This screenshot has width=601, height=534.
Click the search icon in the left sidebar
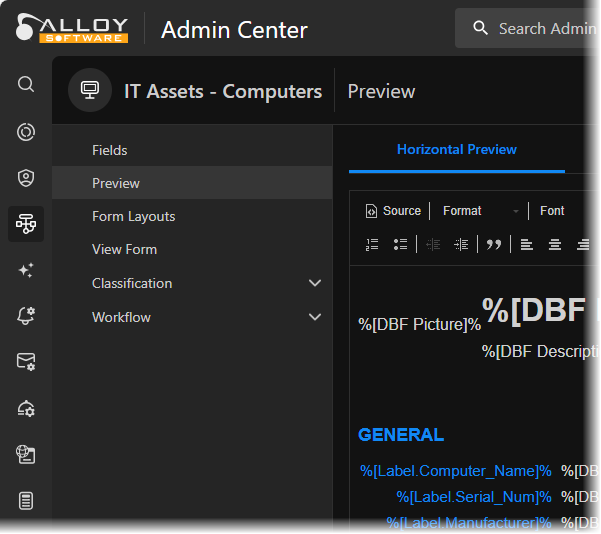26,84
